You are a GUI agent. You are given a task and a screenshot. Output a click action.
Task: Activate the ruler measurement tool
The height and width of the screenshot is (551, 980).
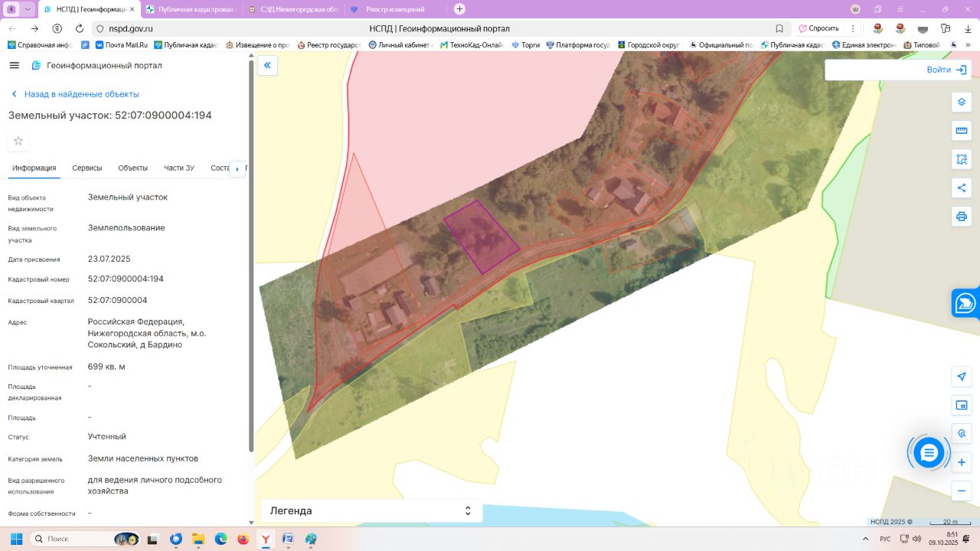962,130
